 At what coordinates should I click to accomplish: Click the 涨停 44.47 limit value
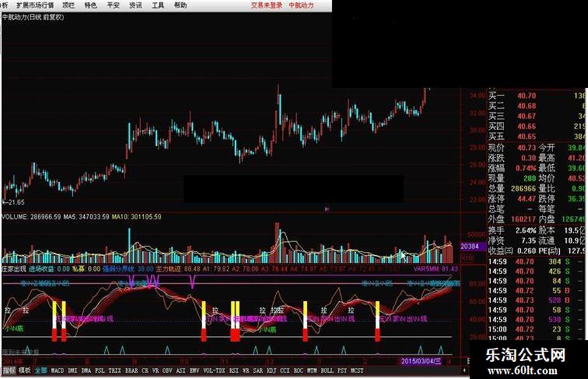coord(526,199)
